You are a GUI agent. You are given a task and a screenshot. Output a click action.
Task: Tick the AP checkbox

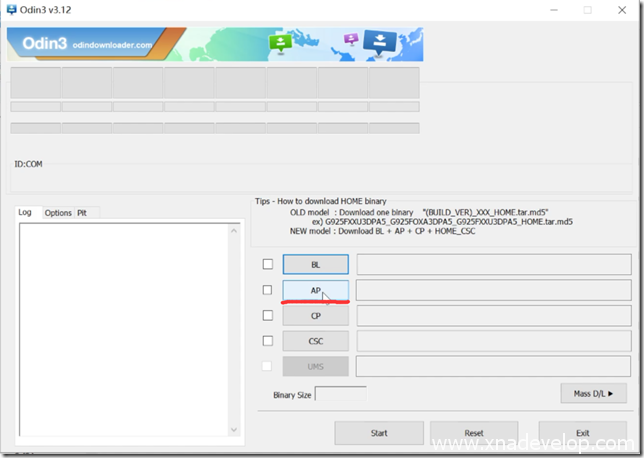267,290
